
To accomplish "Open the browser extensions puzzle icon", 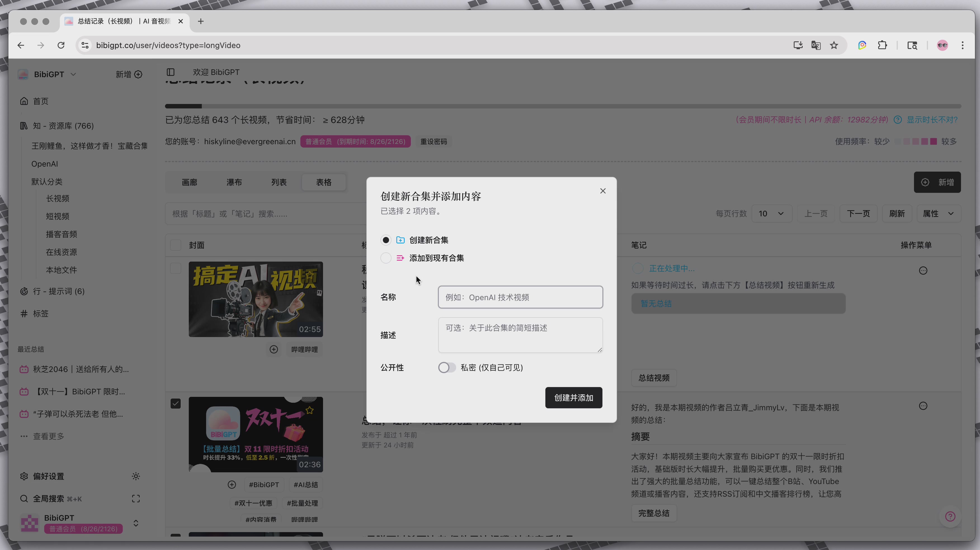I will click(882, 45).
